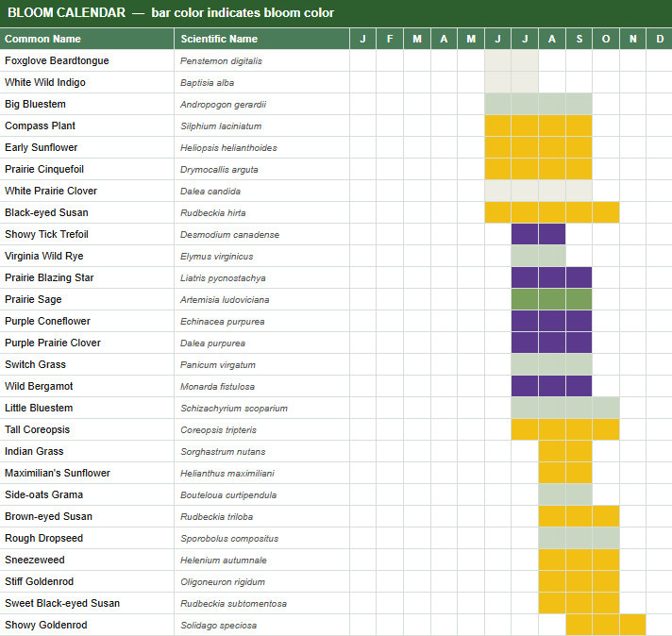Image resolution: width=672 pixels, height=636 pixels.
Task: Click the N month column header
Action: point(632,39)
